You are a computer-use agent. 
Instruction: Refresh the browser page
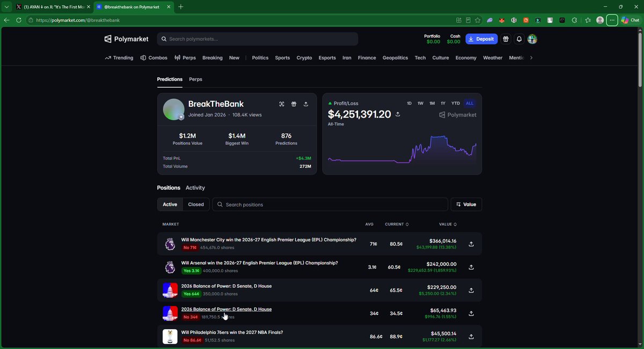[19, 20]
